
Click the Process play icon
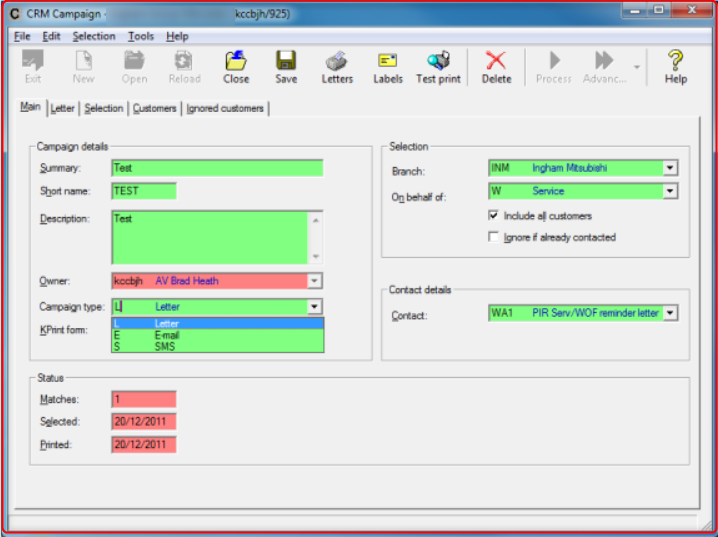tap(554, 62)
